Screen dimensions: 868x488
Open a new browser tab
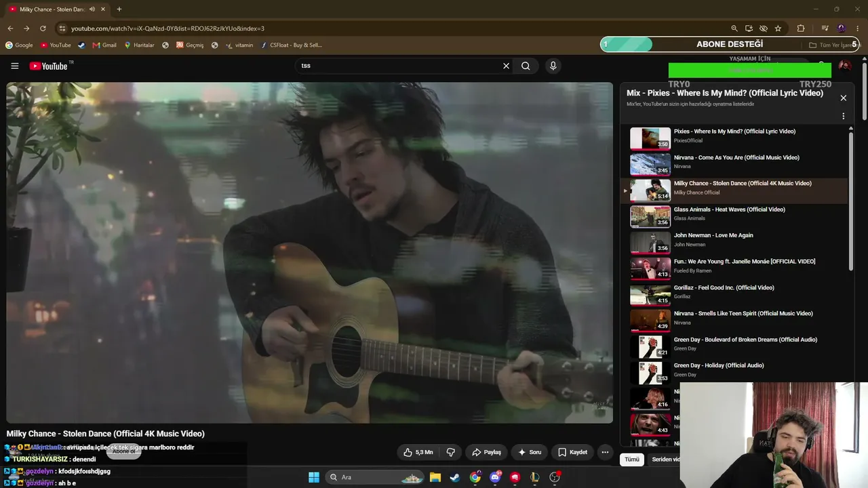click(119, 9)
